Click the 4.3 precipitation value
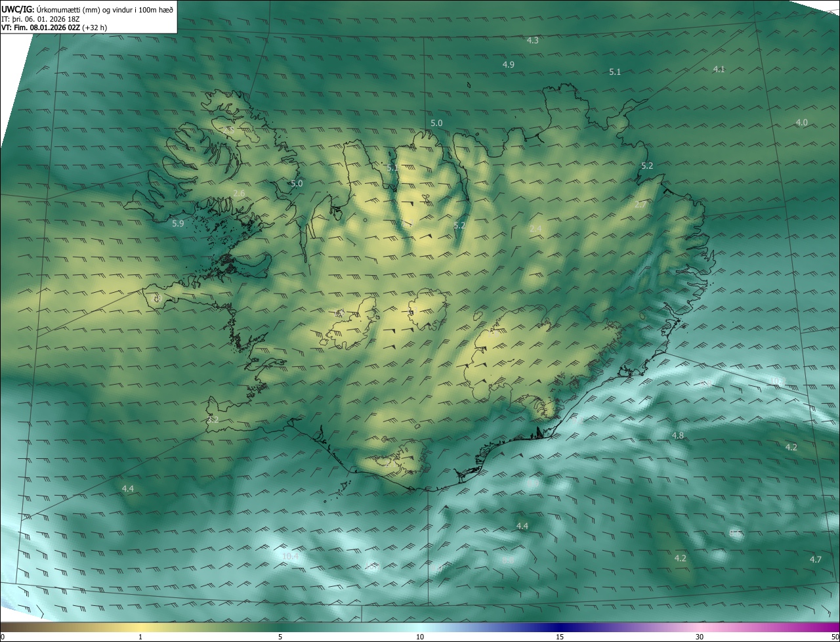 [533, 41]
